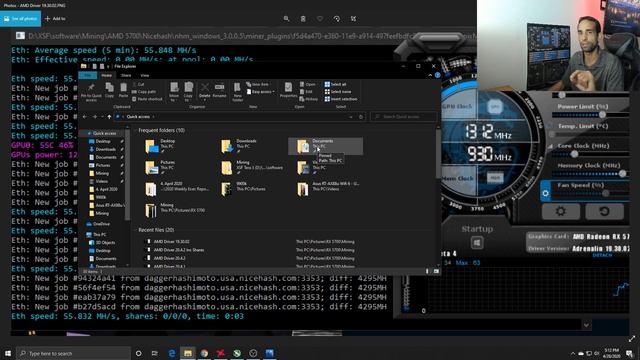Screen dimensions: 640x360
Task: Click the Search Quick access box
Action: pos(403,117)
